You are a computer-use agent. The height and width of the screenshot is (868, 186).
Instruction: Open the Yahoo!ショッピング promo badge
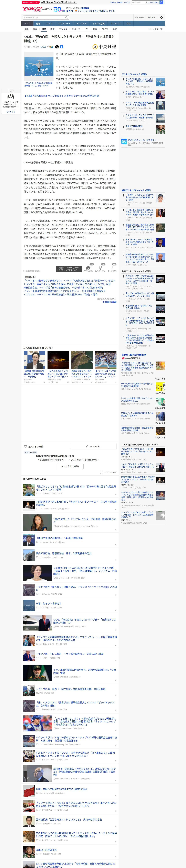[31, 2]
